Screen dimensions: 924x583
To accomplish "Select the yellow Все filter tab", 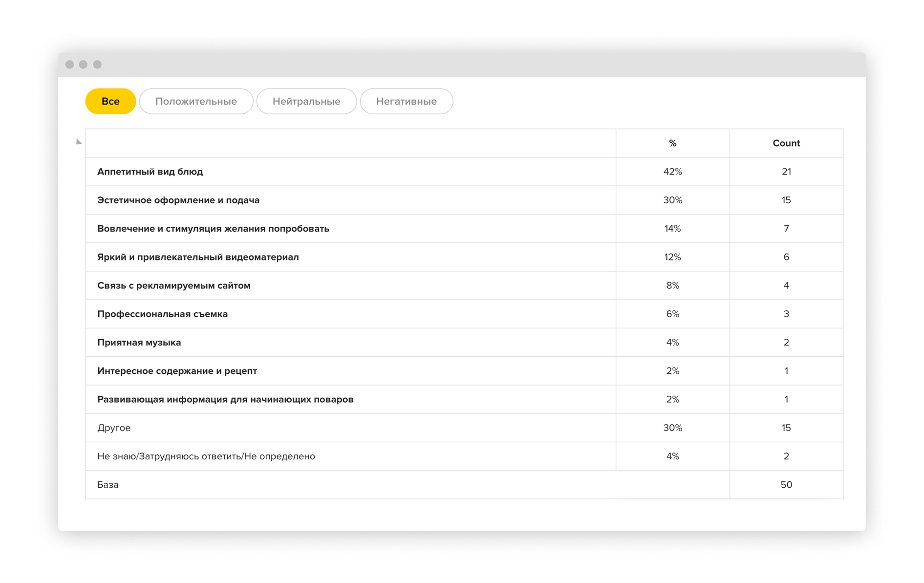I will click(x=110, y=101).
